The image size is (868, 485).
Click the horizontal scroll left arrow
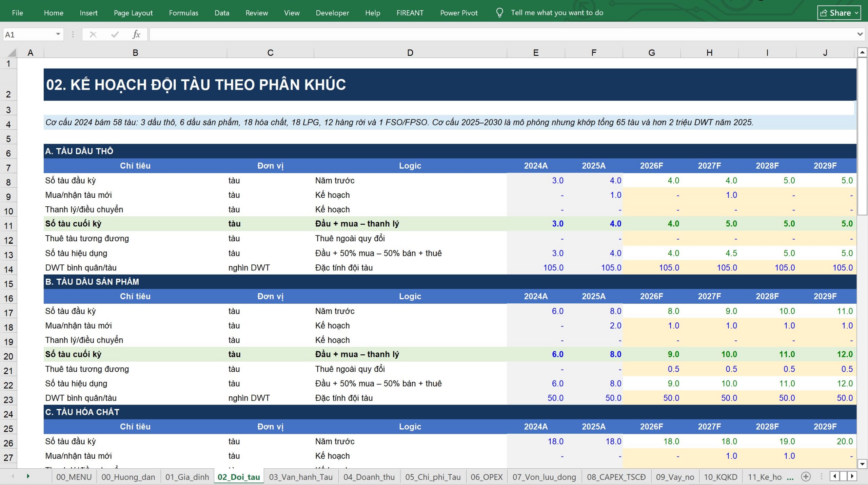(x=834, y=477)
